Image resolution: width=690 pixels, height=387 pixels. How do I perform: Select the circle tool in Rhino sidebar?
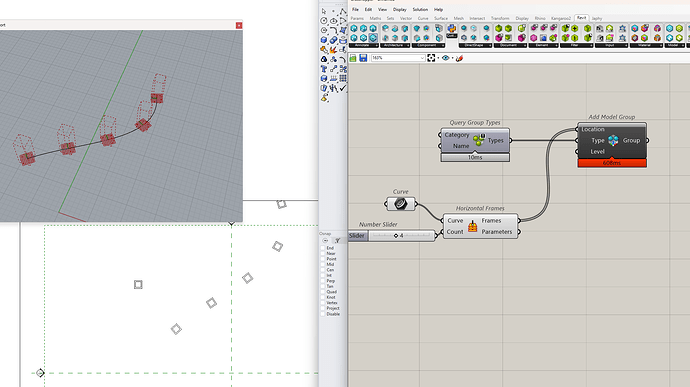coord(324,21)
